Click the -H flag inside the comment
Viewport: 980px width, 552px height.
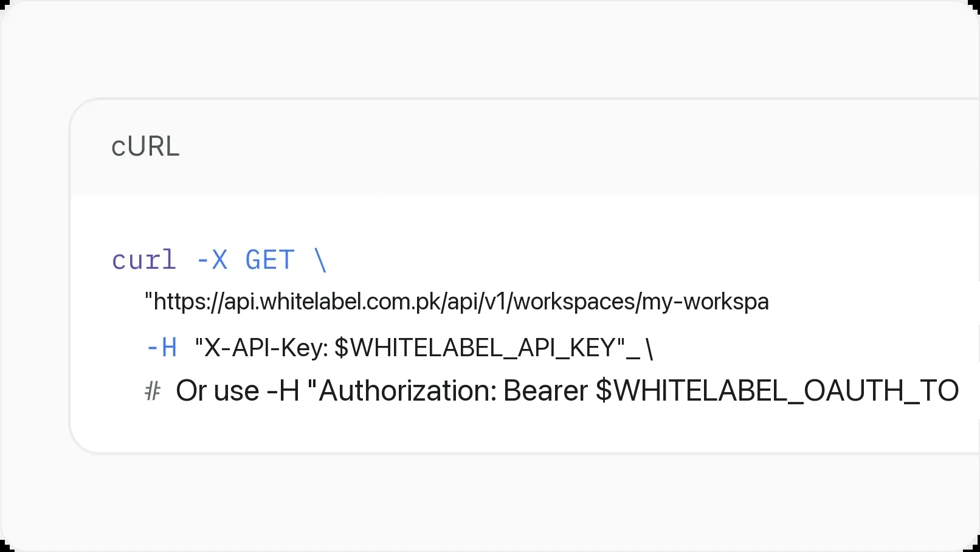click(x=283, y=390)
